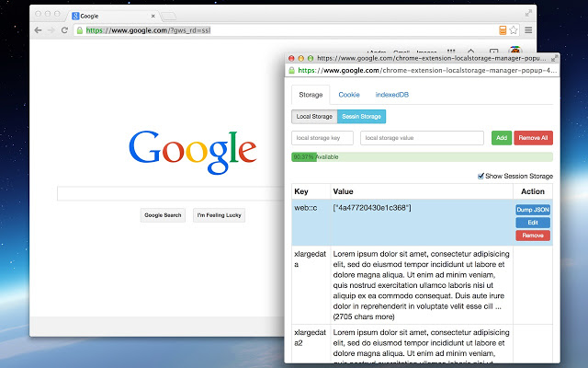Image resolution: width=588 pixels, height=368 pixels.
Task: Click the Google logo
Action: (x=192, y=152)
